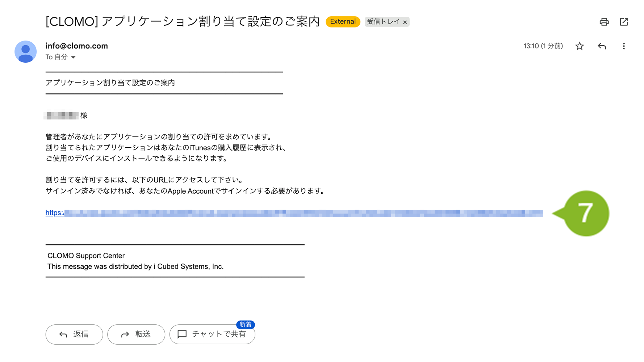Click the yellow External label
Screen dimensions: 644x362
(x=343, y=22)
